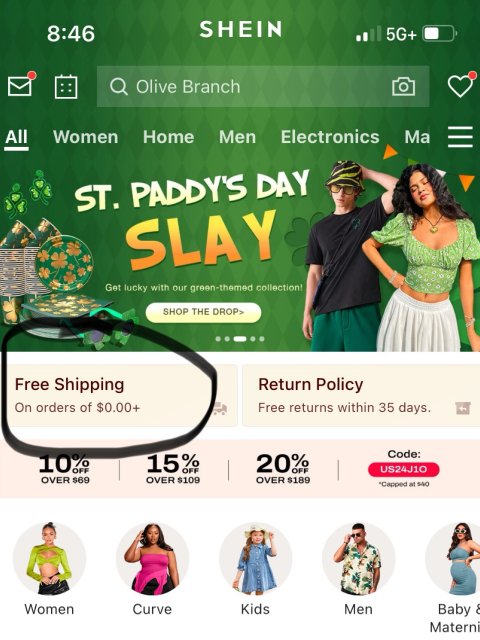Open the hamburger category menu
480x640 pixels.
click(460, 137)
